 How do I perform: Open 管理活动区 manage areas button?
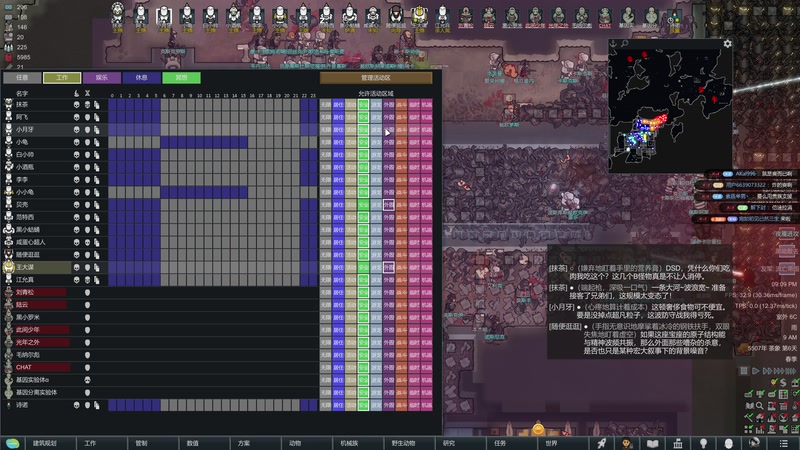click(x=376, y=78)
